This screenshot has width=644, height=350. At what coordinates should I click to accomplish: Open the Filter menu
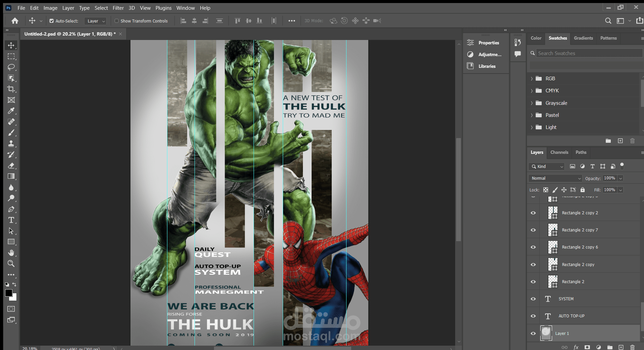(x=118, y=8)
